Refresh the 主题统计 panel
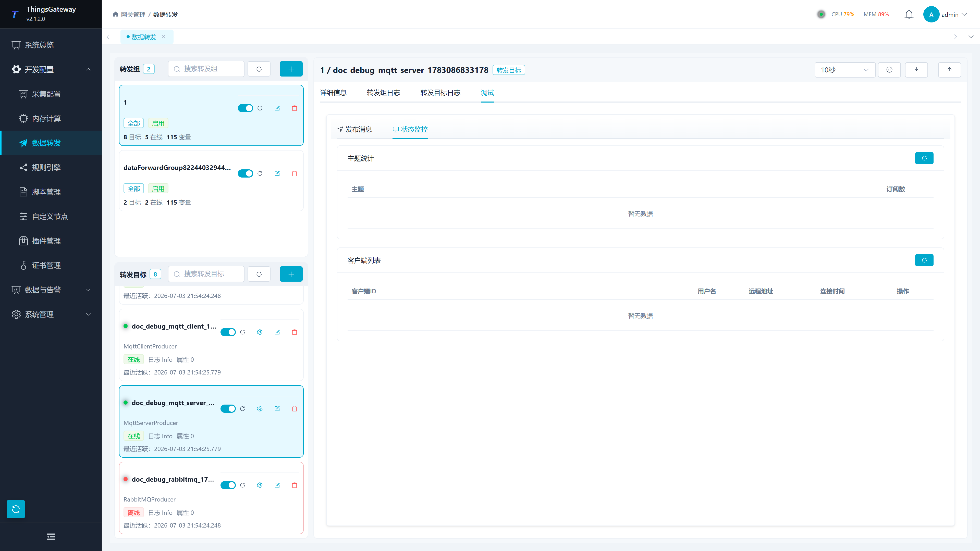This screenshot has width=980, height=551. click(924, 158)
